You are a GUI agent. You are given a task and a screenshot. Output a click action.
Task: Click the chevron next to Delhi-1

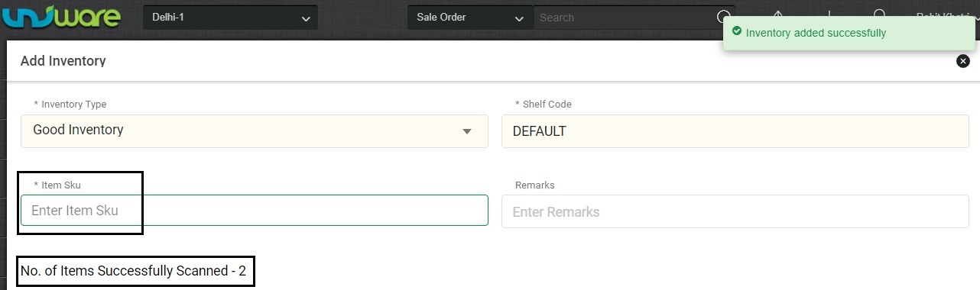tap(306, 18)
